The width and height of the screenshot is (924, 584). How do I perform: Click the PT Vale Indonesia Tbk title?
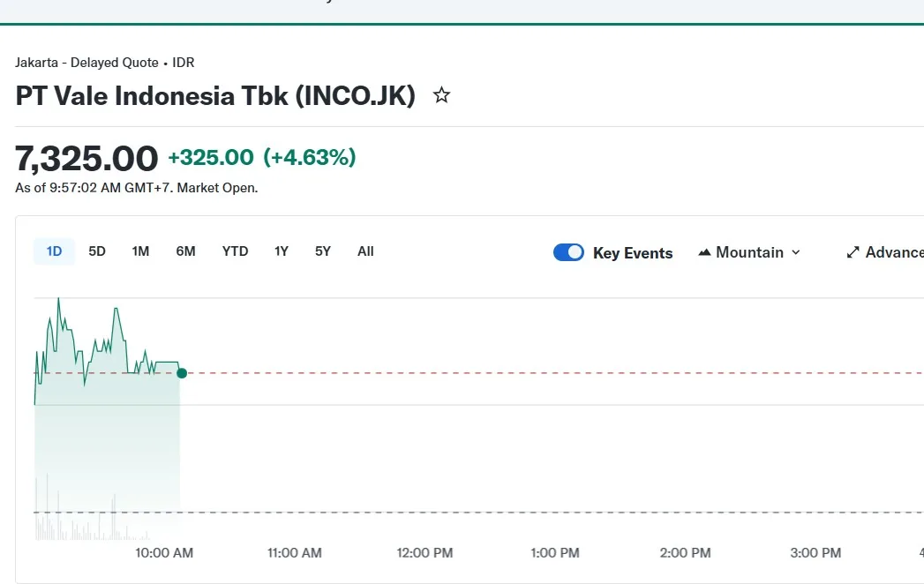[215, 96]
